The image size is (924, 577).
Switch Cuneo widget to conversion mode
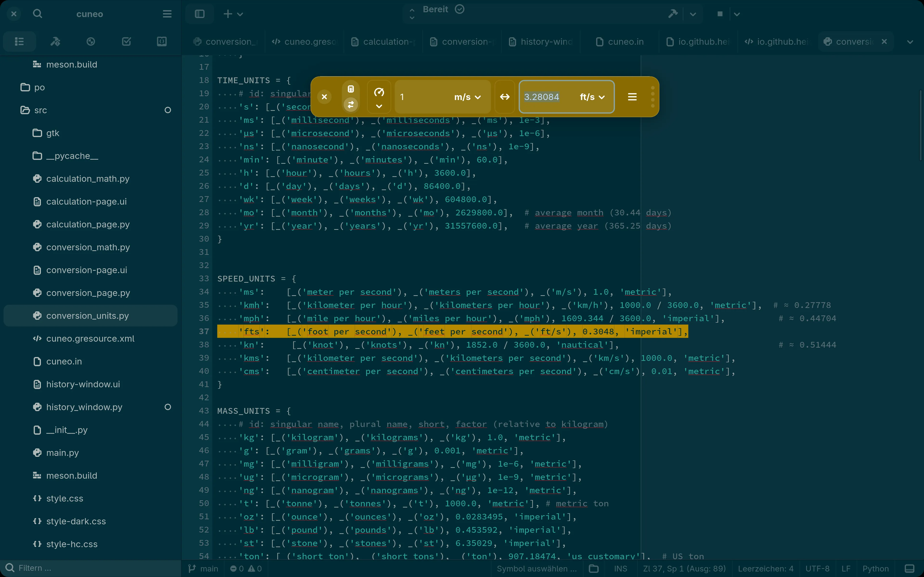[351, 105]
